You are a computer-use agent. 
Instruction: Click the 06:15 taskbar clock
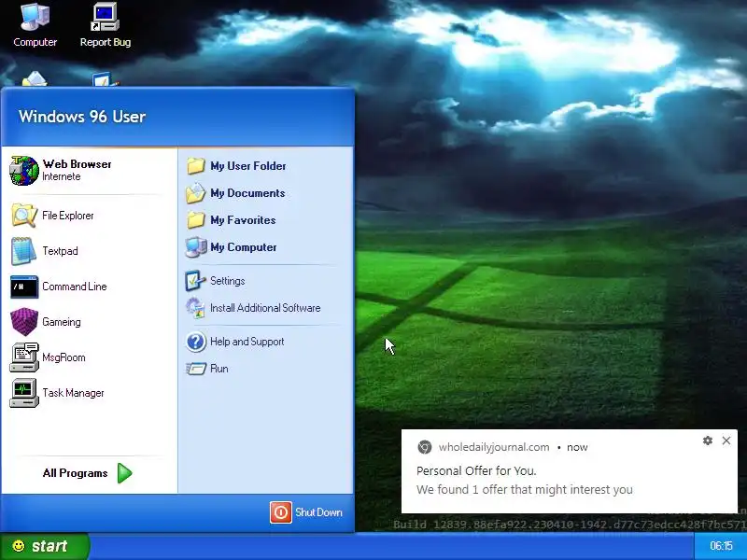[721, 546]
